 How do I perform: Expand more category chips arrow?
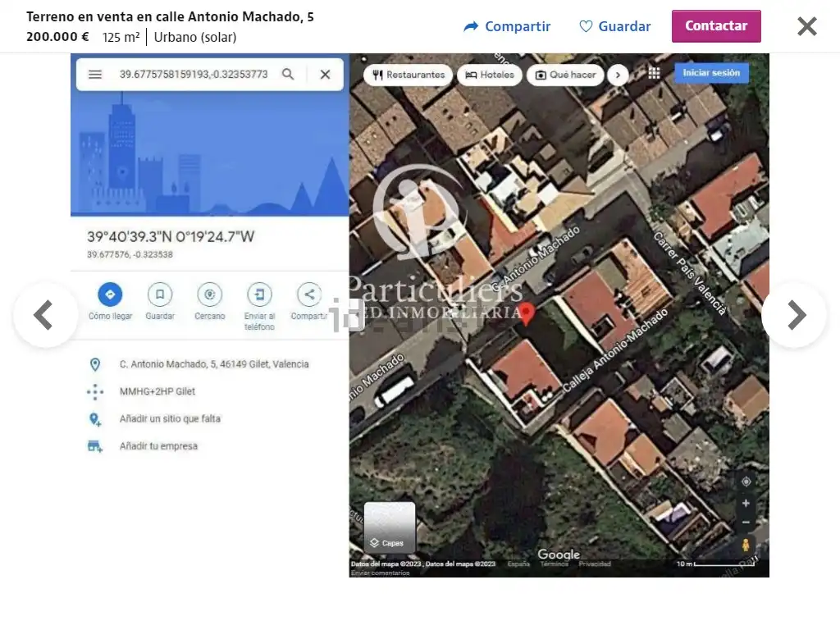pyautogui.click(x=619, y=75)
